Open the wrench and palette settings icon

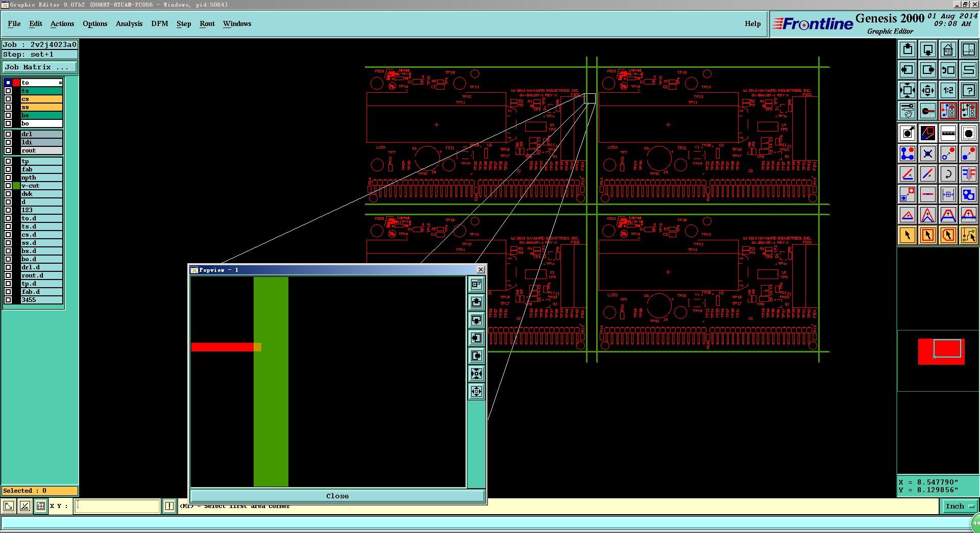pyautogui.click(x=908, y=110)
